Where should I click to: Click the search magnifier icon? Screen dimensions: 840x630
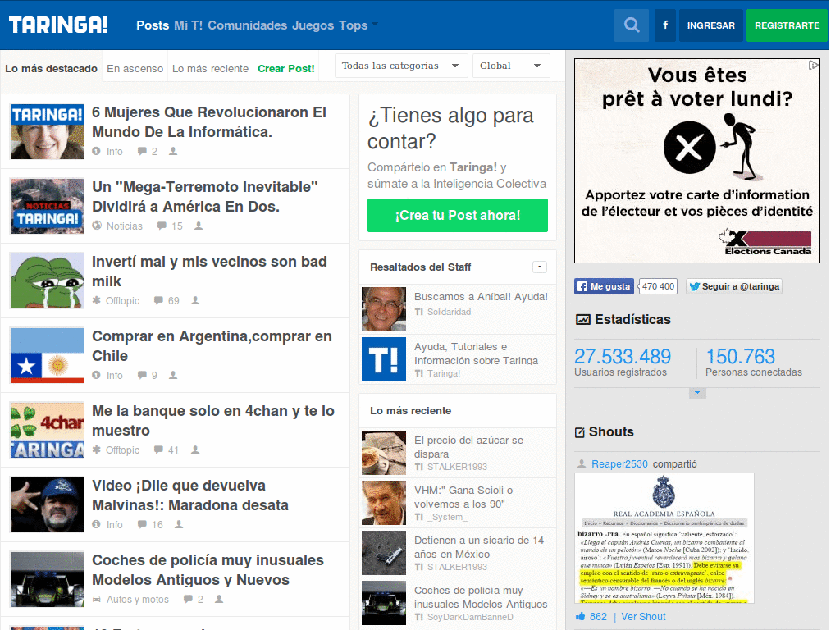click(x=632, y=25)
